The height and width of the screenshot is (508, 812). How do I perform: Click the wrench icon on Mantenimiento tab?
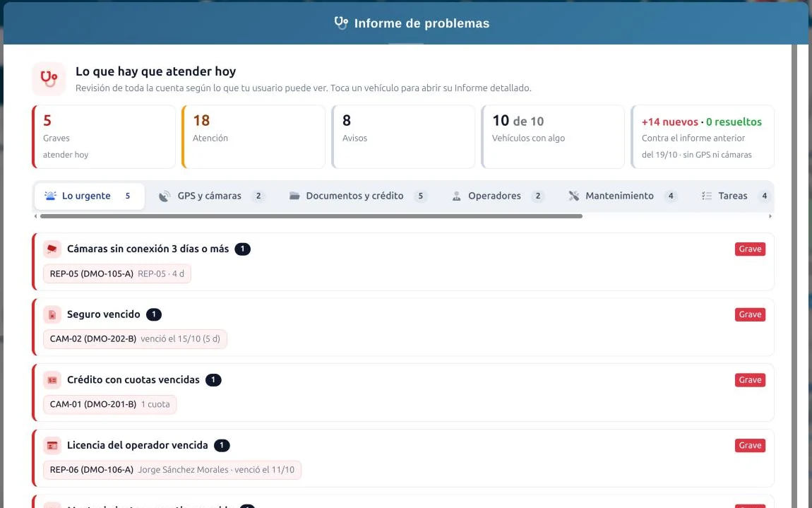pos(574,196)
